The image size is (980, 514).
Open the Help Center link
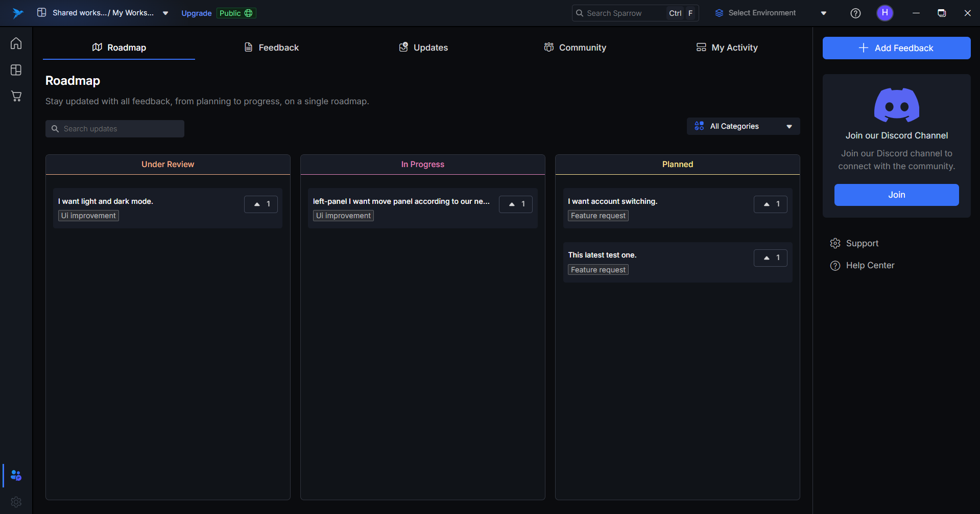tap(870, 265)
